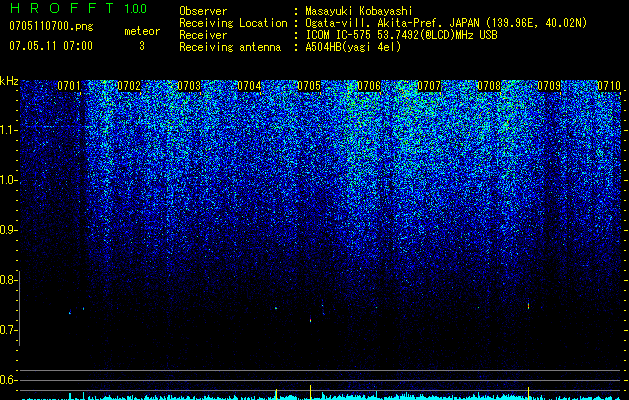Click the Receiving antenna label

[x=230, y=47]
